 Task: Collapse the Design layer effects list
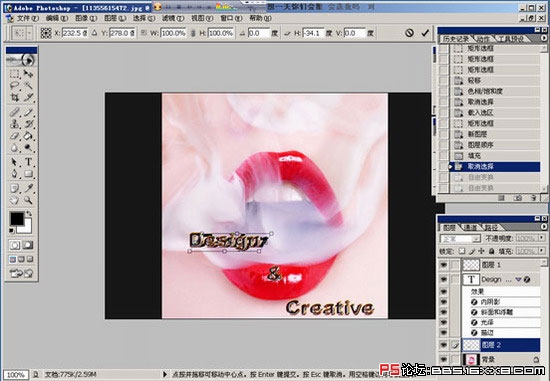coord(518,280)
